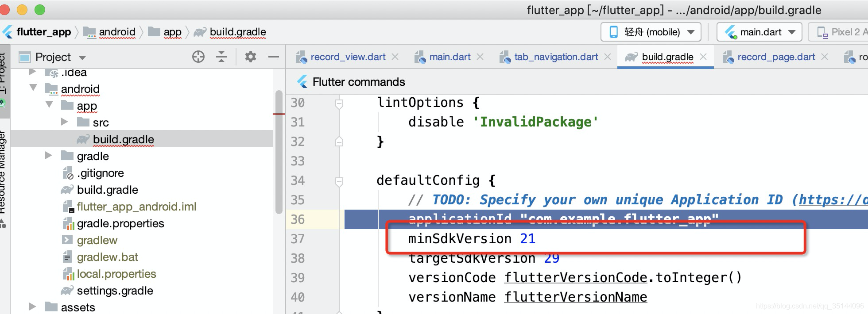The image size is (868, 314).
Task: Switch to the record_page.dart tab
Action: [776, 57]
